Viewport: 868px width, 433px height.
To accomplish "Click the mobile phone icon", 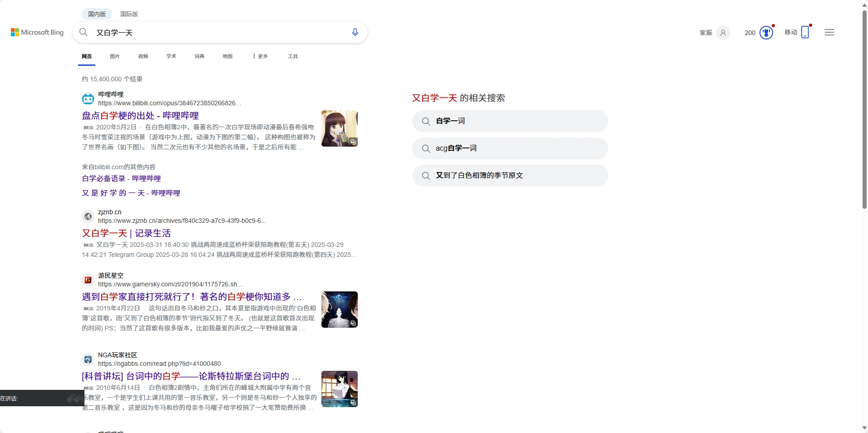I will 805,32.
